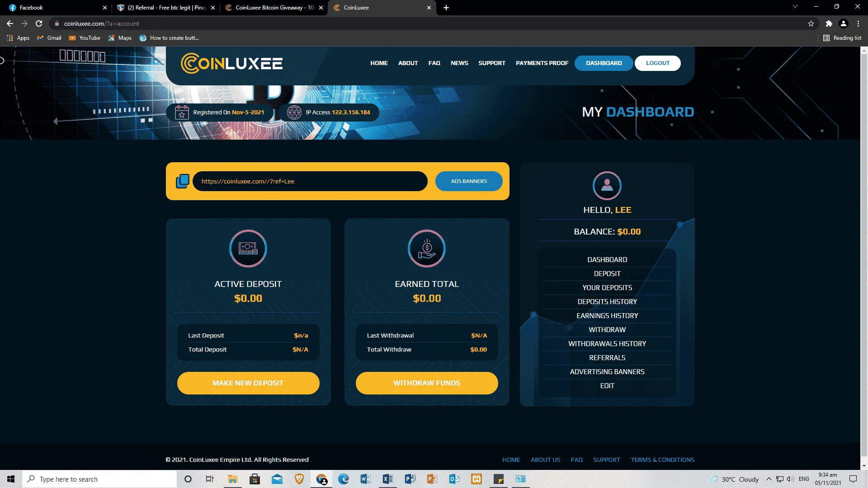Open DEPOSIT in the sidebar menu
This screenshot has height=488, width=868.
607,274
